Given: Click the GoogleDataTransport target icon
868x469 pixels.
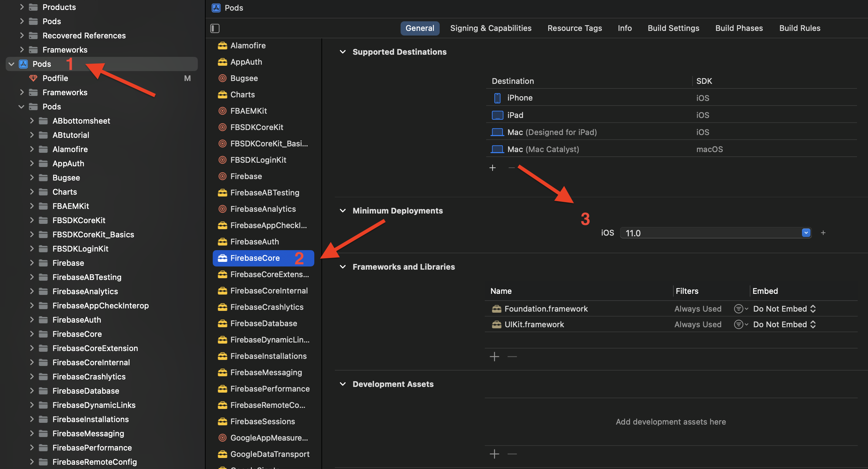Looking at the screenshot, I should [222, 454].
